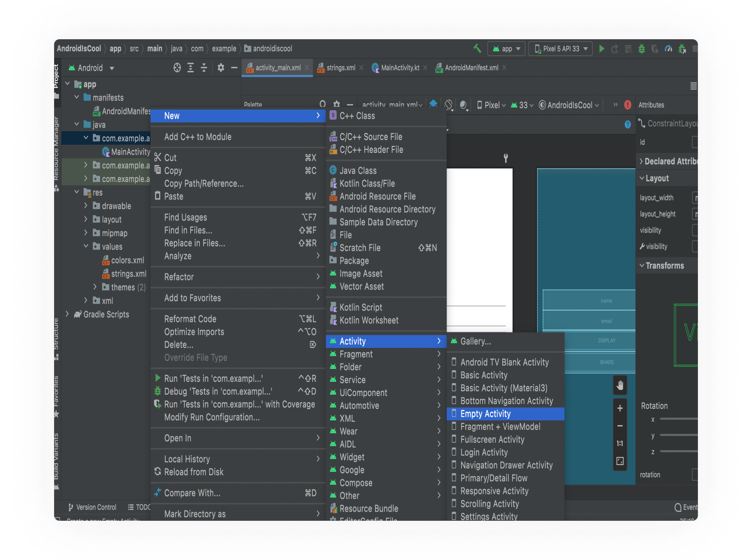Viewport: 752px width, 560px height.
Task: Click the pan hand icon on design surface
Action: coord(620,385)
